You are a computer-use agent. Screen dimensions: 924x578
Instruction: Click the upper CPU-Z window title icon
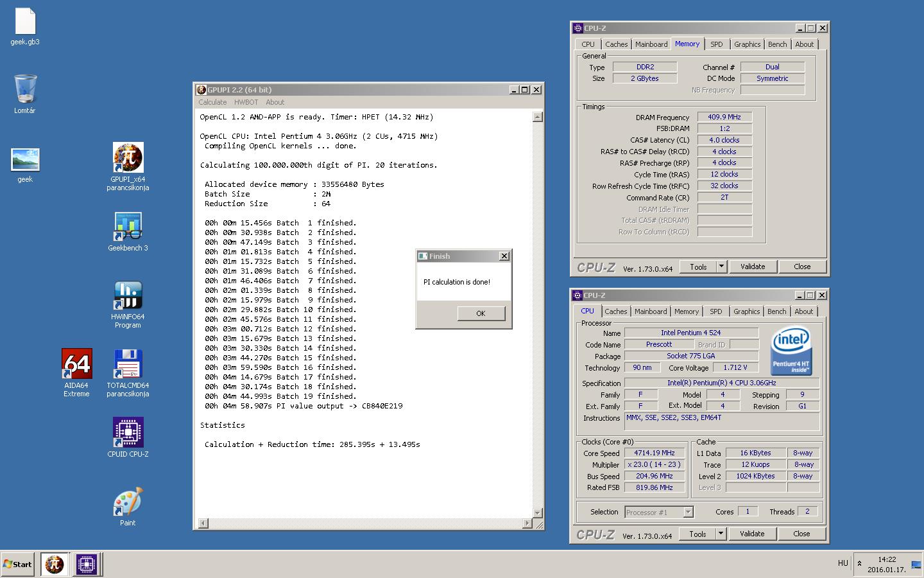pos(577,28)
